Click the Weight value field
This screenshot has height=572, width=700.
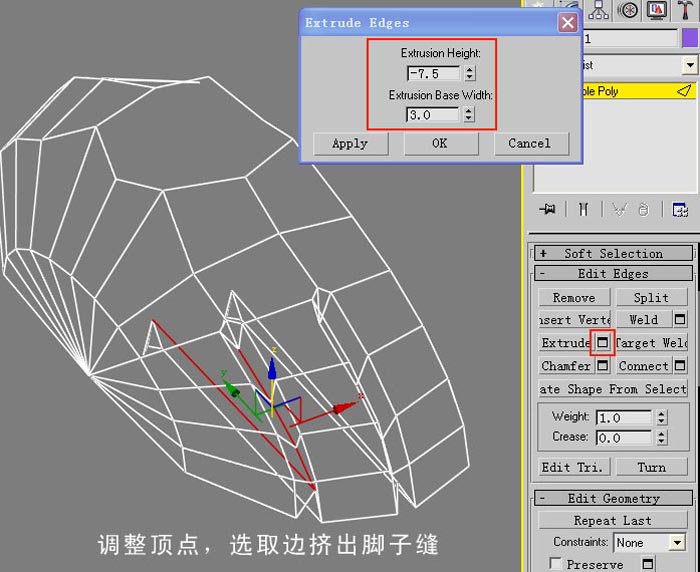pyautogui.click(x=624, y=418)
